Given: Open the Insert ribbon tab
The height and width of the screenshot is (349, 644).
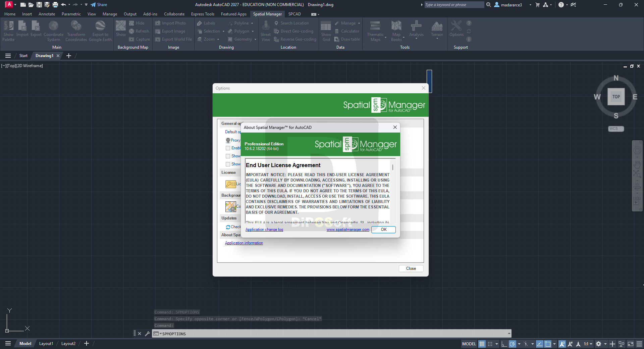Looking at the screenshot, I should click(x=27, y=14).
